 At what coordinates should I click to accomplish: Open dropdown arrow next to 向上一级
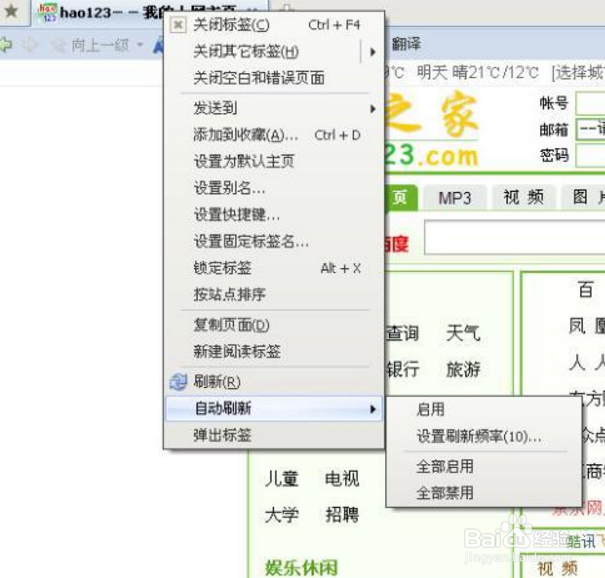pyautogui.click(x=140, y=46)
